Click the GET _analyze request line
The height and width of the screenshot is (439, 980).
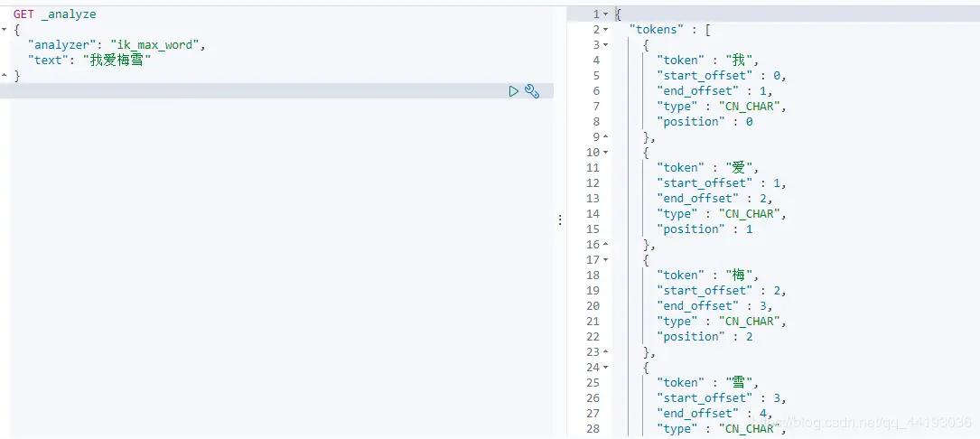pyautogui.click(x=55, y=14)
